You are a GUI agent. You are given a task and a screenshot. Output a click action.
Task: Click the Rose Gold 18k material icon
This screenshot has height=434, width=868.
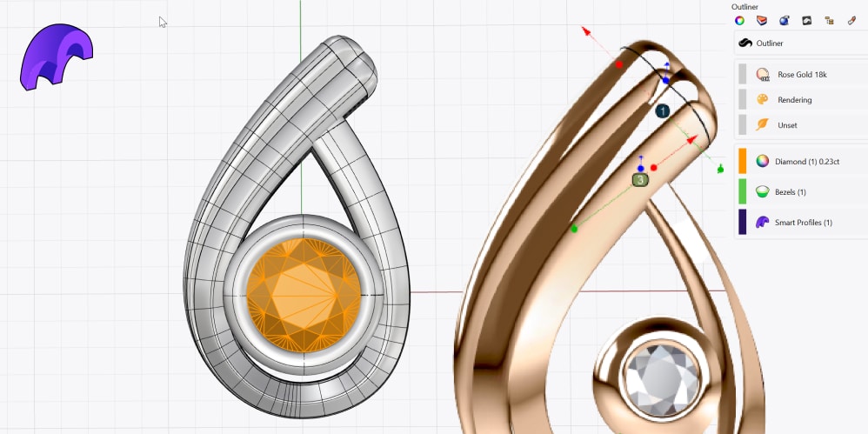763,75
